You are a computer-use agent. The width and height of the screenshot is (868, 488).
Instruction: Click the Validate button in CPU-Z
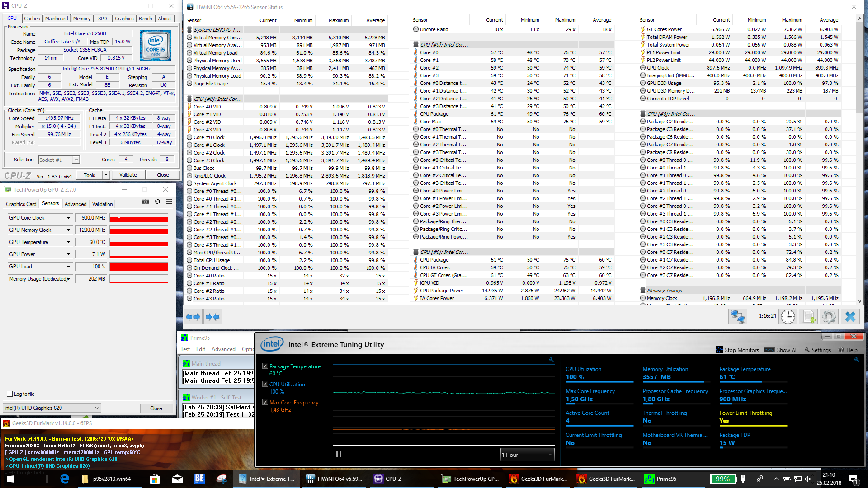[128, 175]
